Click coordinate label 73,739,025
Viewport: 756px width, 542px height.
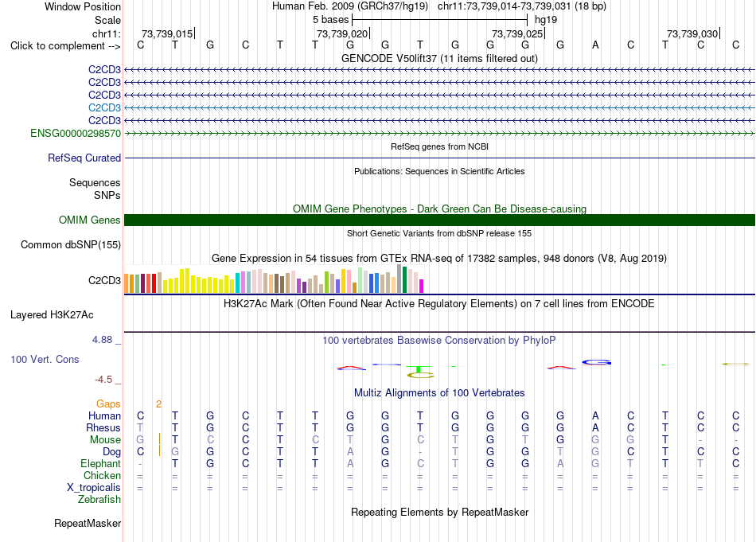[x=516, y=33]
